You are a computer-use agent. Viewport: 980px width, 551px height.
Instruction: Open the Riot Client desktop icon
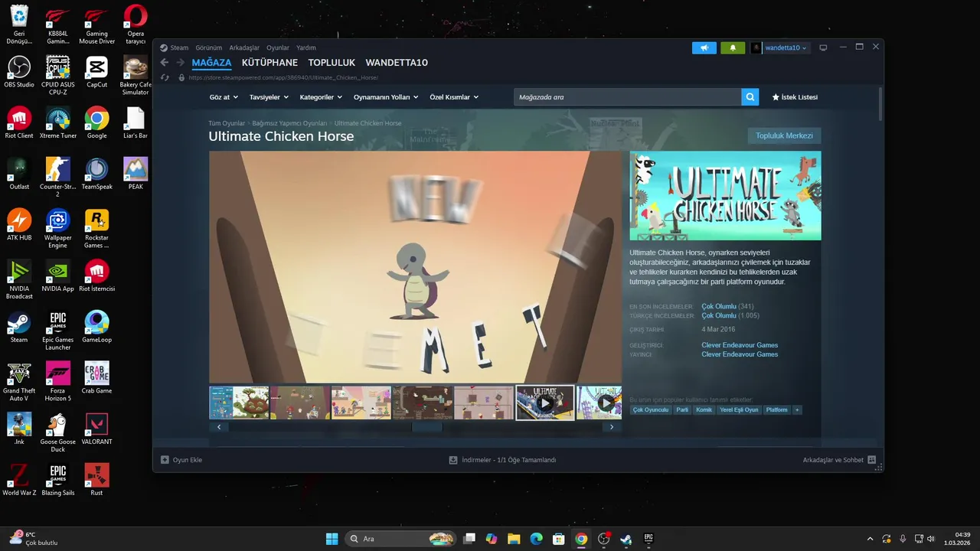pyautogui.click(x=19, y=123)
